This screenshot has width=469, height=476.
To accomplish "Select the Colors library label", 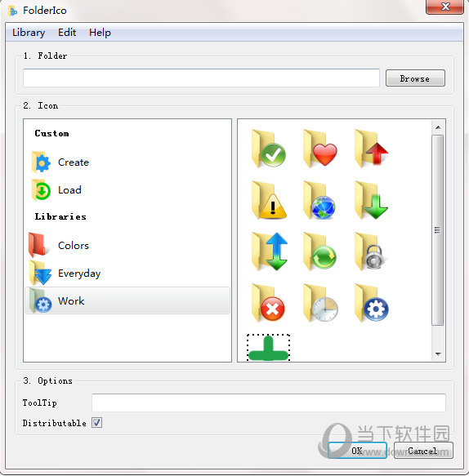I will [x=74, y=245].
